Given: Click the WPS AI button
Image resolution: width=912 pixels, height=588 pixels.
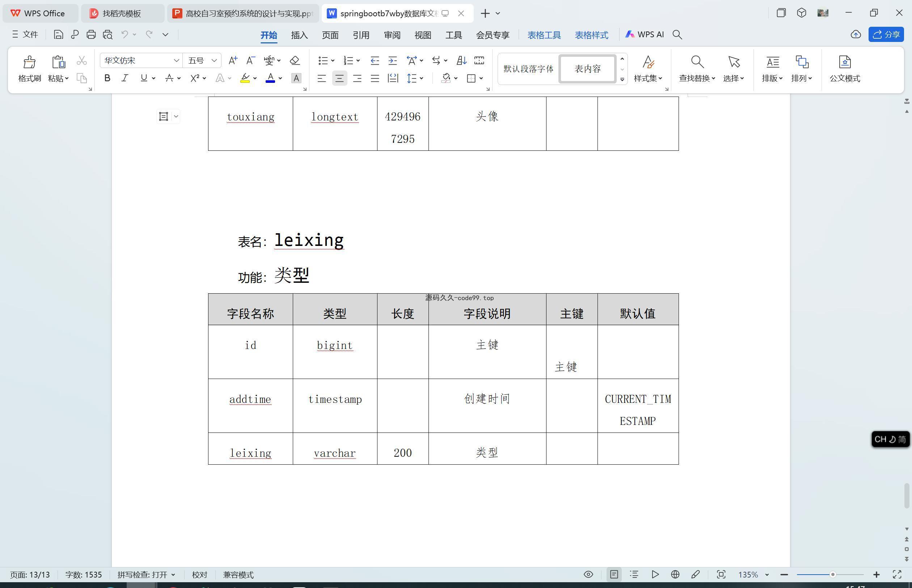Looking at the screenshot, I should pos(644,35).
